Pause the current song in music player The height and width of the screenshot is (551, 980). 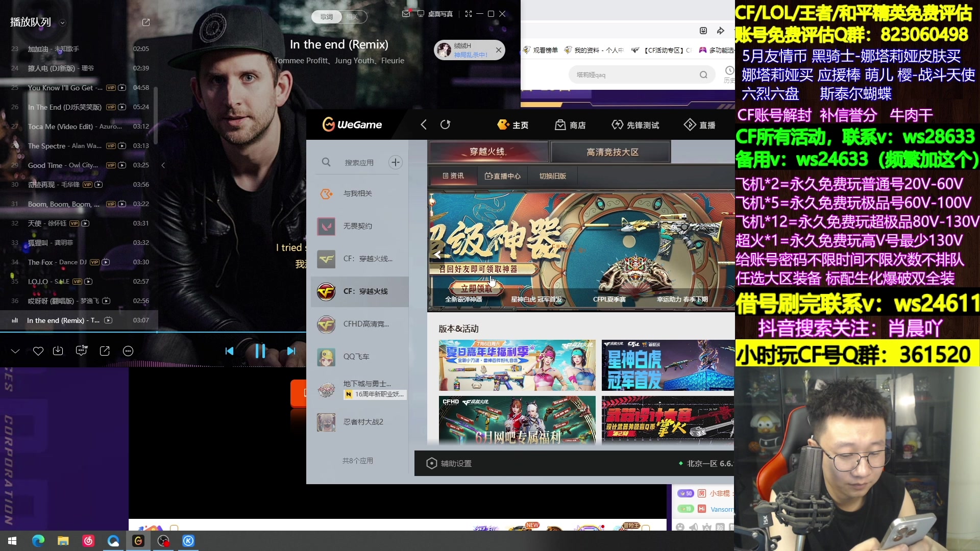pyautogui.click(x=260, y=351)
